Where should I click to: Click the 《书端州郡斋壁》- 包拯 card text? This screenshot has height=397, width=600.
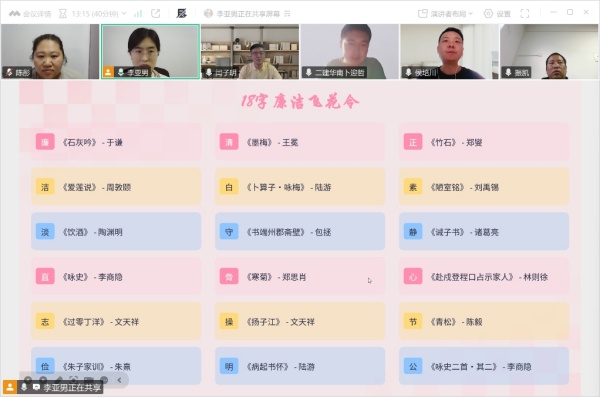(289, 232)
